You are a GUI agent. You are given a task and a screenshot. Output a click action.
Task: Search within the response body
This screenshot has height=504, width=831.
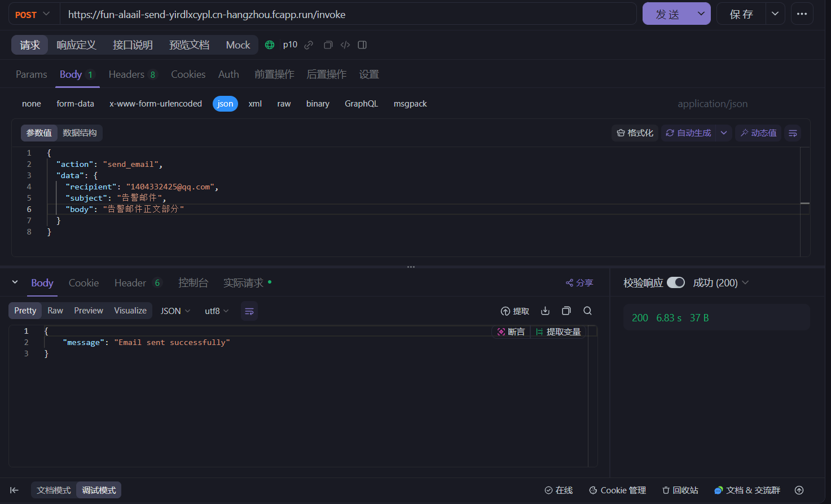(x=587, y=311)
